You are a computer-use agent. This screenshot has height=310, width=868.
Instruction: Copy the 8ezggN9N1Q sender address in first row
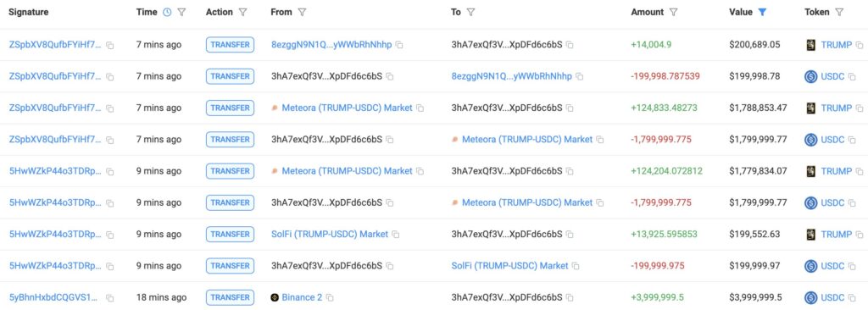[399, 45]
